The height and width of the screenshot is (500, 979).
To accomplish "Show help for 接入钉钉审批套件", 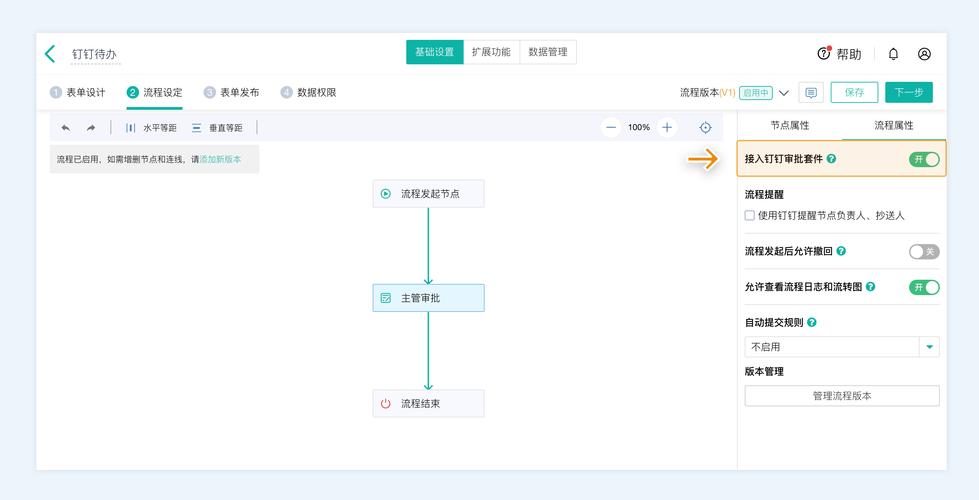I will click(831, 159).
